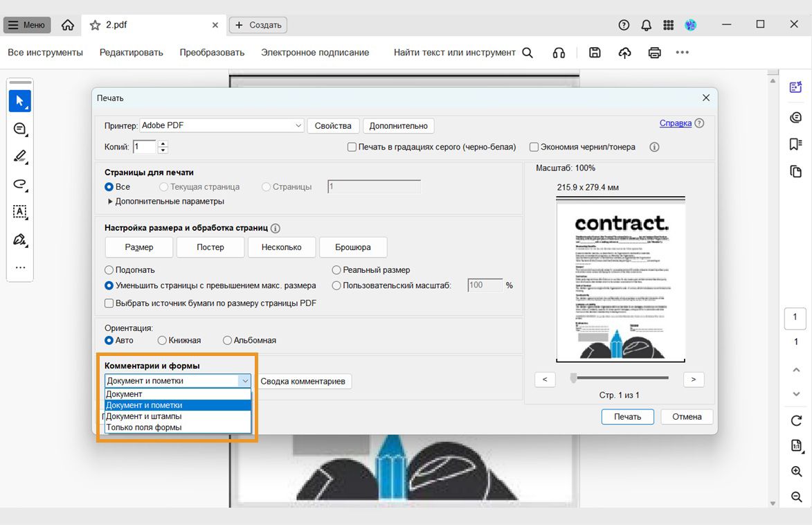Enable Выбрать источник бумаги checkbox
Viewport: 812px width, 525px height.
click(x=109, y=303)
